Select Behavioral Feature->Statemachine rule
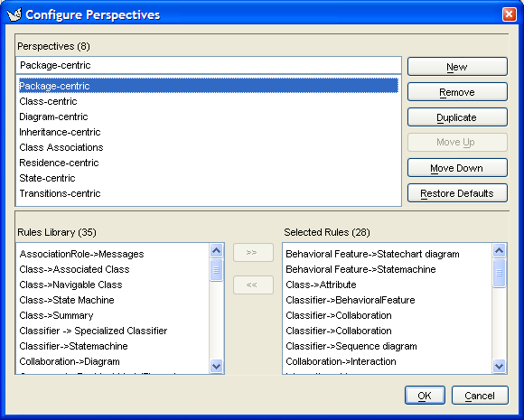Image resolution: width=524 pixels, height=420 pixels. [388, 269]
